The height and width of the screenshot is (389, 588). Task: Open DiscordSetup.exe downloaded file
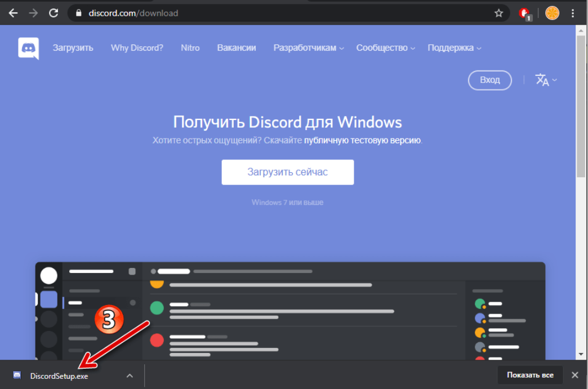[59, 376]
